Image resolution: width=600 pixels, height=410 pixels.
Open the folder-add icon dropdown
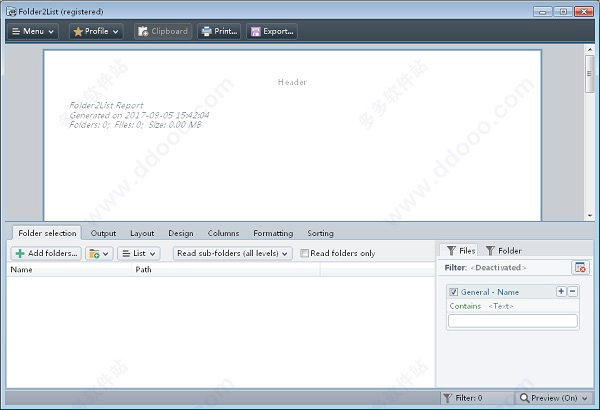point(99,253)
